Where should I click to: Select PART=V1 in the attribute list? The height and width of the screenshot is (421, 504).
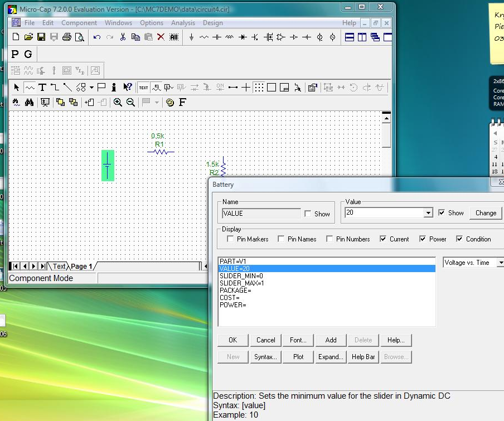(x=327, y=262)
